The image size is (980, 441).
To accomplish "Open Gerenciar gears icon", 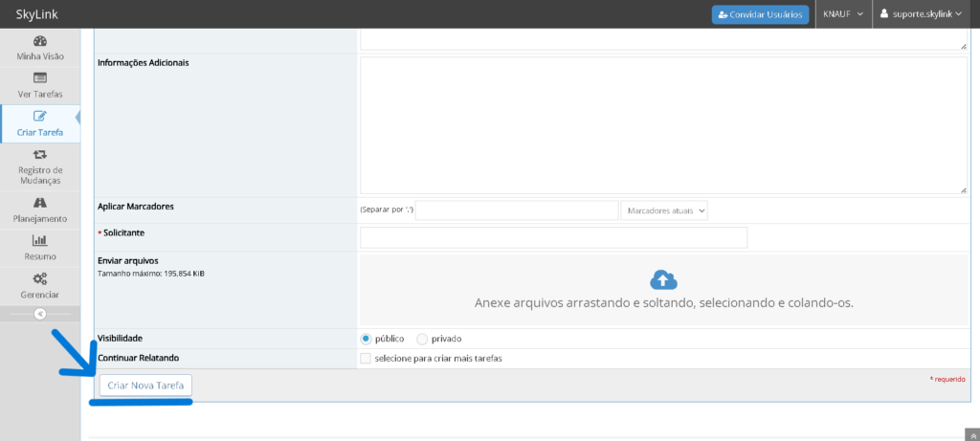I will [40, 278].
